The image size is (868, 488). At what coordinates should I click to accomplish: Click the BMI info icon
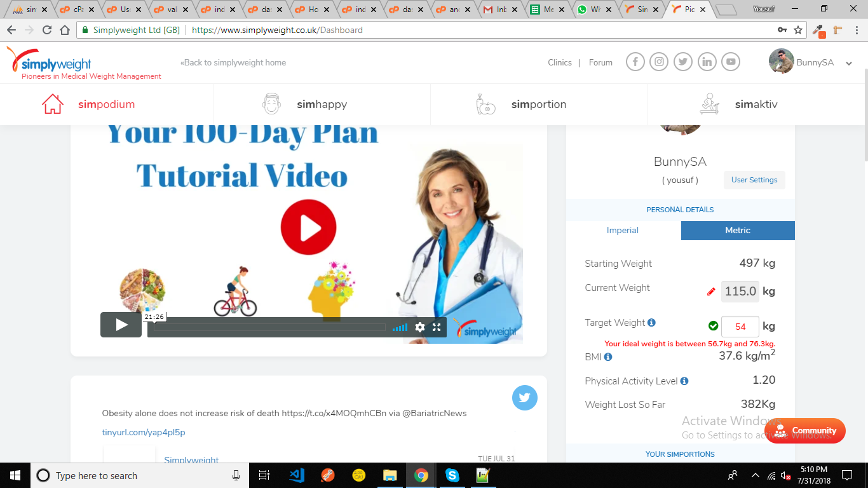608,357
